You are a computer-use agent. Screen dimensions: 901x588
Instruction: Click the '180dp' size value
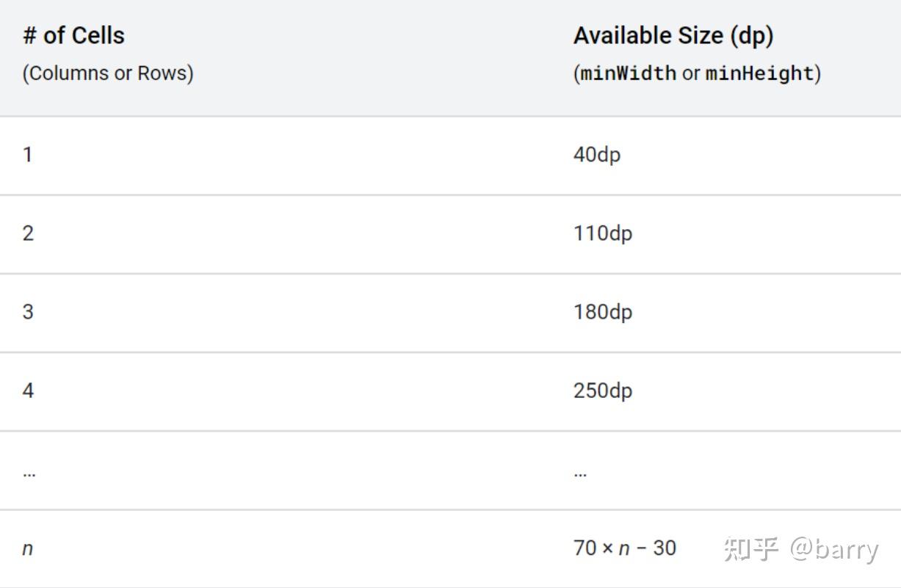pos(603,312)
